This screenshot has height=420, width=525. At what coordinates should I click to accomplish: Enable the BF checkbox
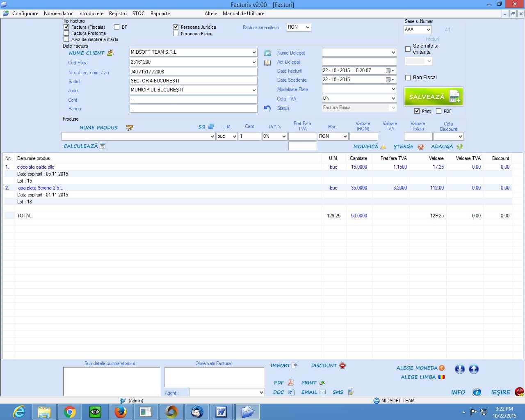point(116,27)
